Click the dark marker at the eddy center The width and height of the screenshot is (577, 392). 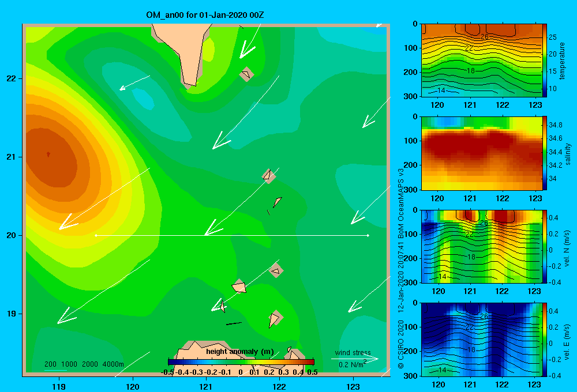pyautogui.click(x=48, y=154)
